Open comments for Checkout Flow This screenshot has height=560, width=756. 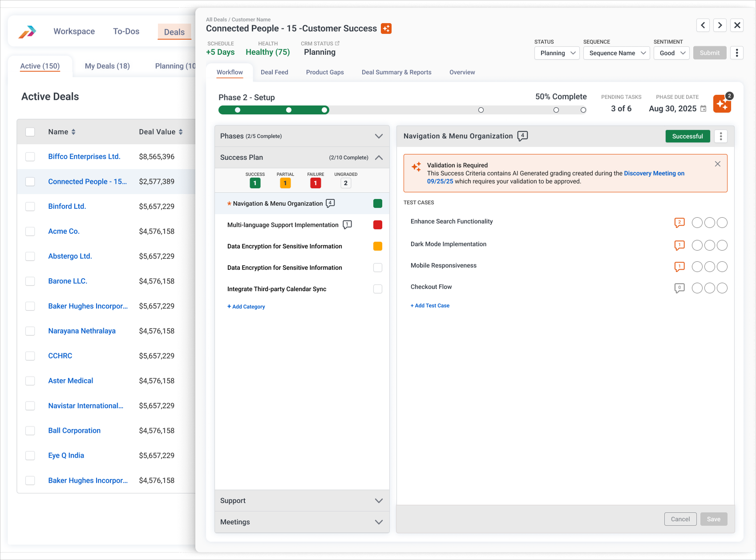[679, 288]
